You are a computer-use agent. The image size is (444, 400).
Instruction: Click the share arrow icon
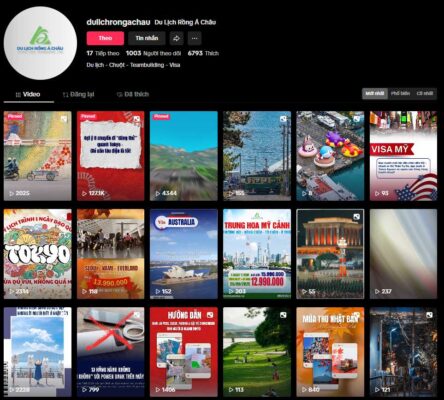tap(176, 38)
